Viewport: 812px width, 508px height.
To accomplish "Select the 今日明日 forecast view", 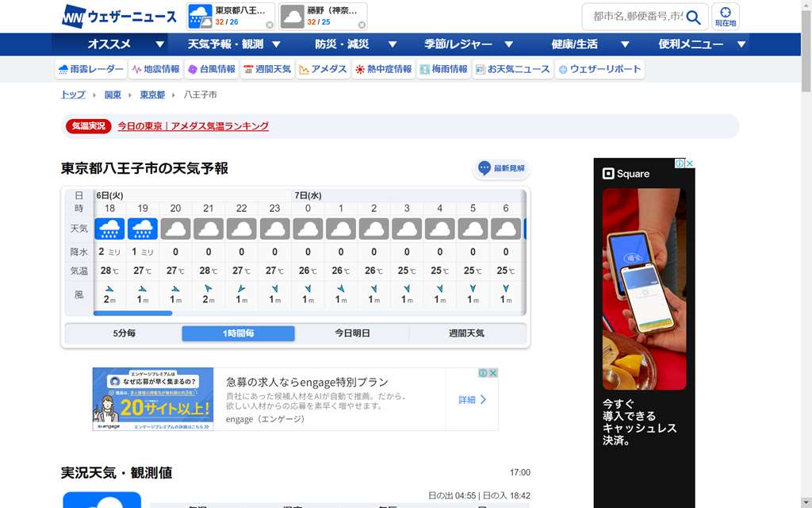I will [352, 333].
